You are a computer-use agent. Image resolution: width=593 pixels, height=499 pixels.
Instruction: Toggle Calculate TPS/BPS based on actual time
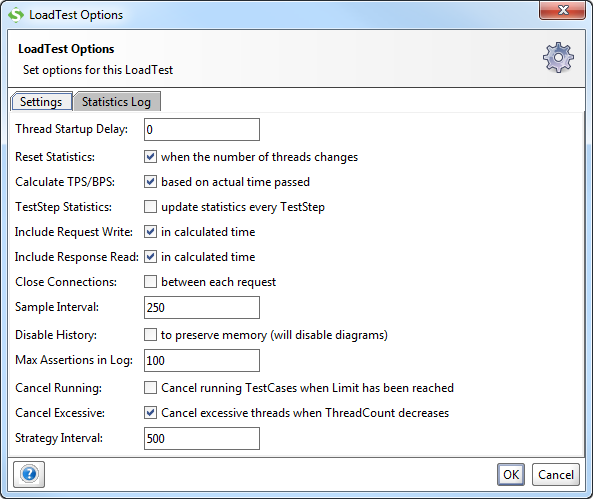point(151,182)
